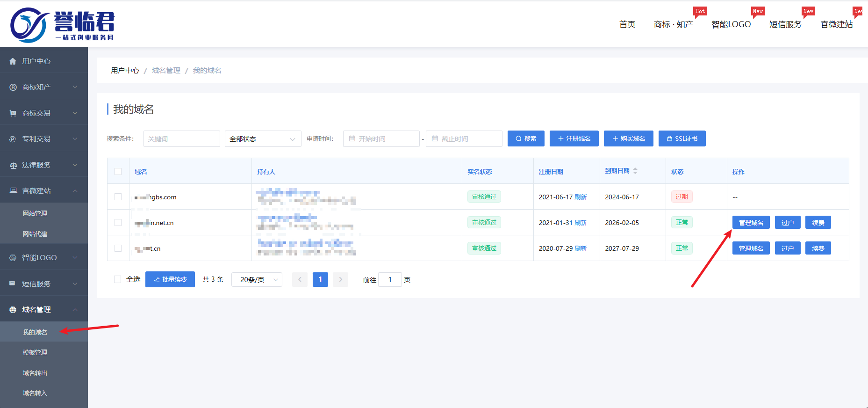The width and height of the screenshot is (868, 408).
Task: Click the globe icon beside 域名管理
Action: 13,310
